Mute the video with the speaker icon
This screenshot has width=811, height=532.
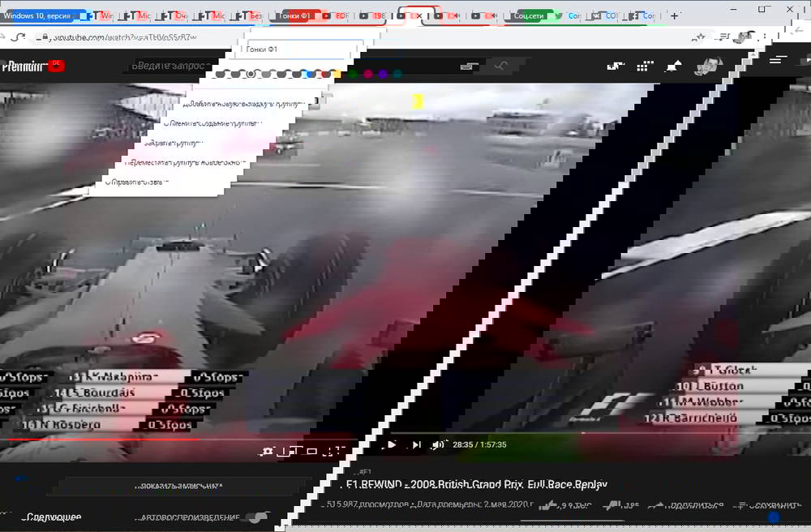tap(436, 444)
